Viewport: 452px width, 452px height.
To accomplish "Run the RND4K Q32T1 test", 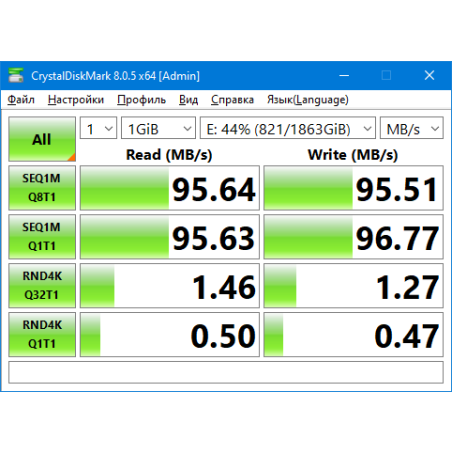I will (42, 285).
